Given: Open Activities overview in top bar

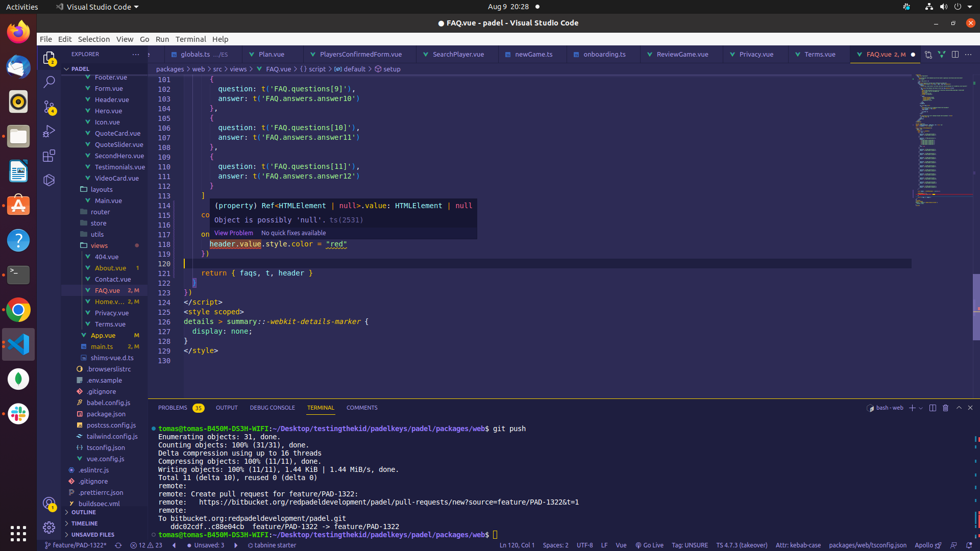Looking at the screenshot, I should click(x=22, y=7).
